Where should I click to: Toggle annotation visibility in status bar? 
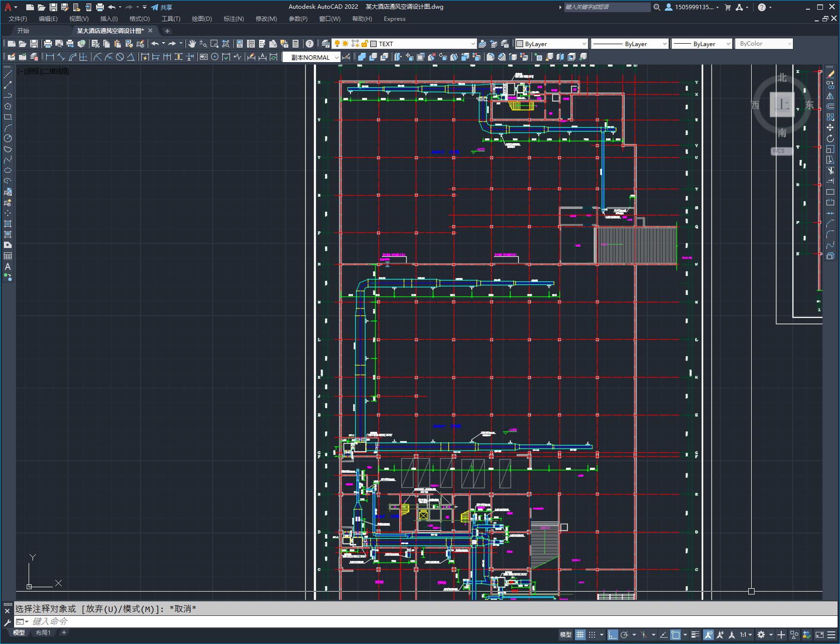click(708, 634)
